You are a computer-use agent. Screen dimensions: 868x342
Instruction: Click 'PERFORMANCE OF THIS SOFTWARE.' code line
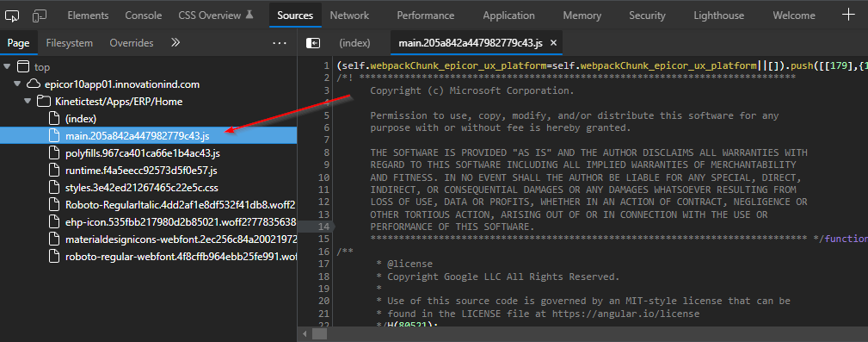click(452, 227)
